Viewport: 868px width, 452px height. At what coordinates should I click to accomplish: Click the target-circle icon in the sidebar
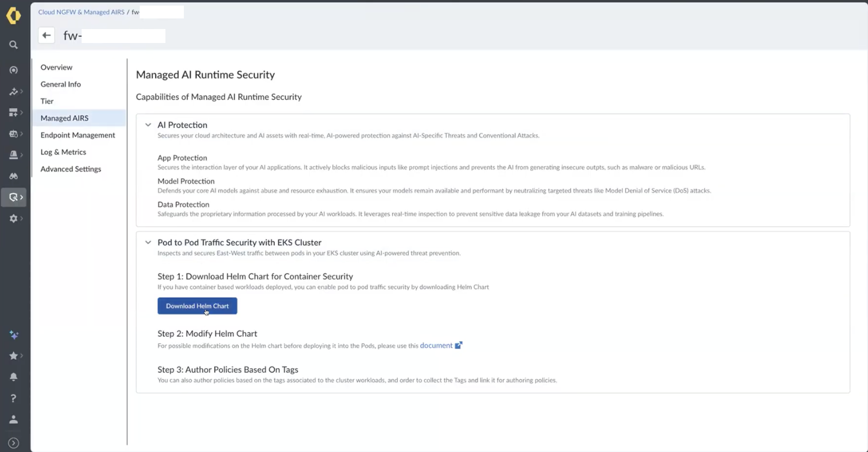pyautogui.click(x=13, y=70)
